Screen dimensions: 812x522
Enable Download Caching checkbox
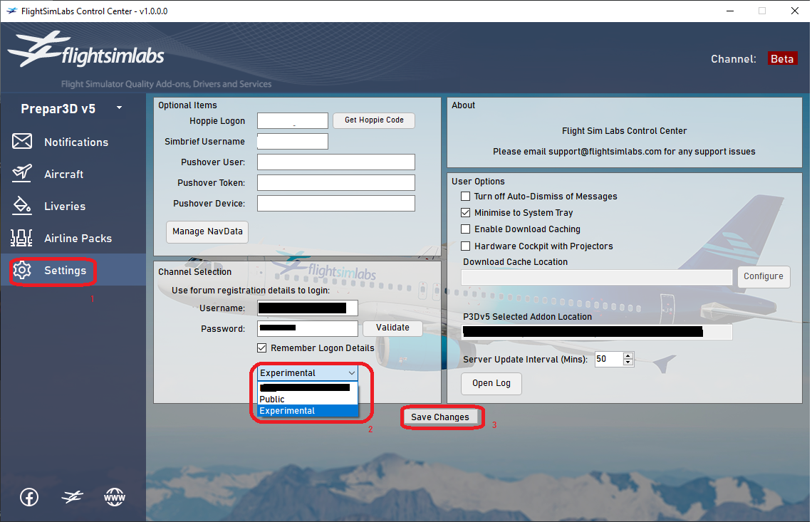(466, 229)
